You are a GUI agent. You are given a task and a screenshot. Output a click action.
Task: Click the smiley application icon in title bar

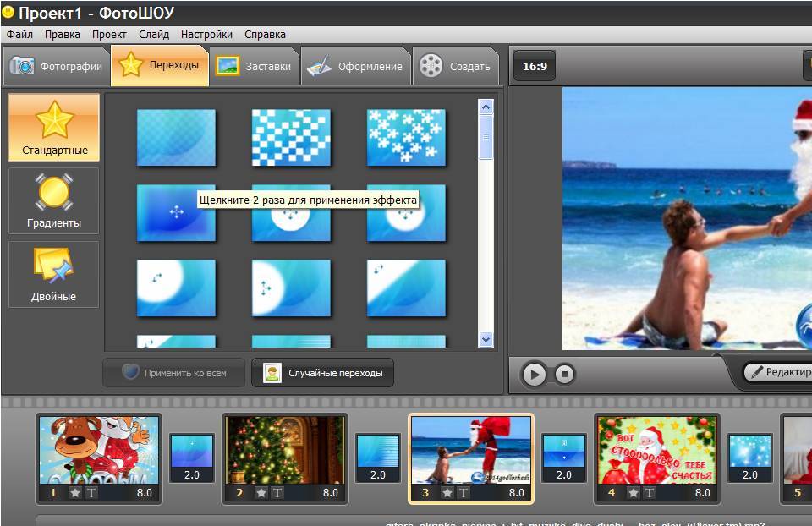(x=8, y=13)
